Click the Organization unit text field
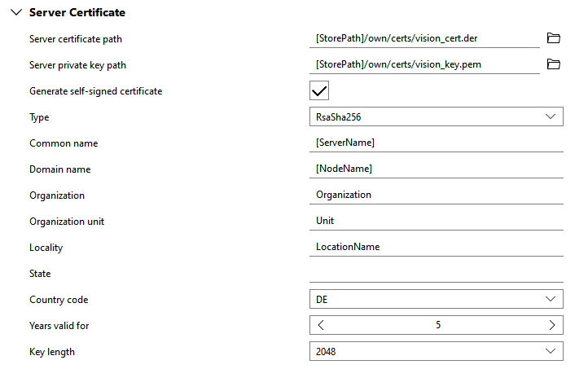Image resolution: width=588 pixels, height=369 pixels. 436,221
